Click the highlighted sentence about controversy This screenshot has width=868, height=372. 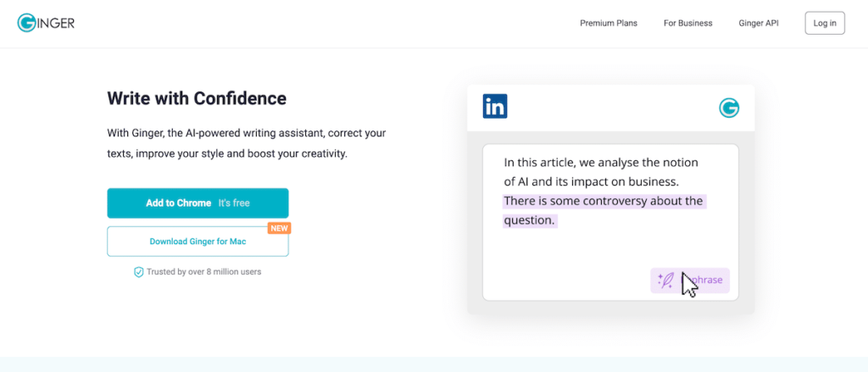click(x=604, y=202)
